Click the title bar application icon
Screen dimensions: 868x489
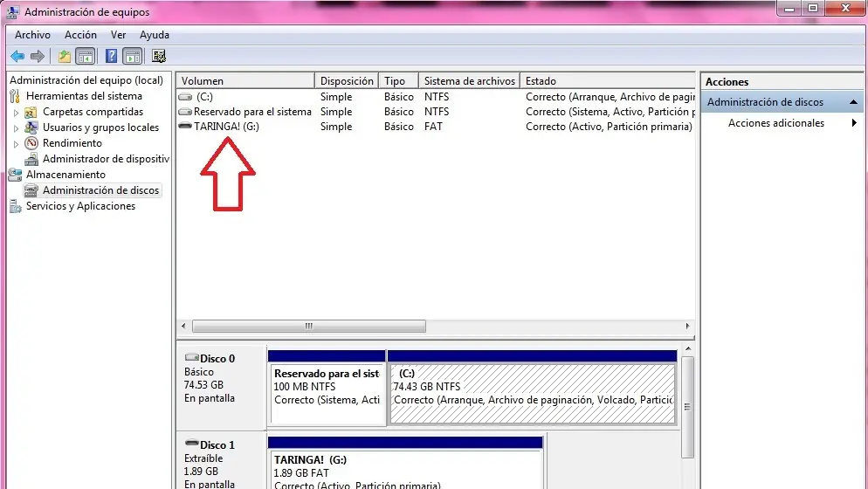tap(12, 11)
